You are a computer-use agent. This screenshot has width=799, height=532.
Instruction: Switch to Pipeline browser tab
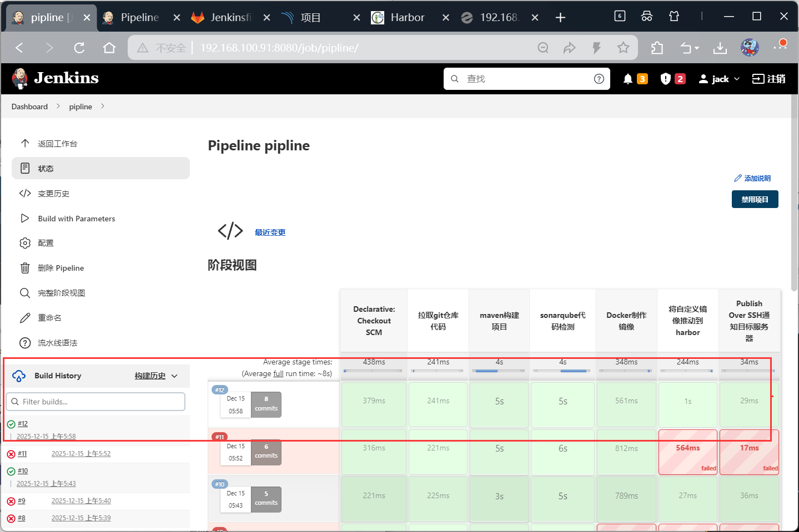[x=140, y=18]
